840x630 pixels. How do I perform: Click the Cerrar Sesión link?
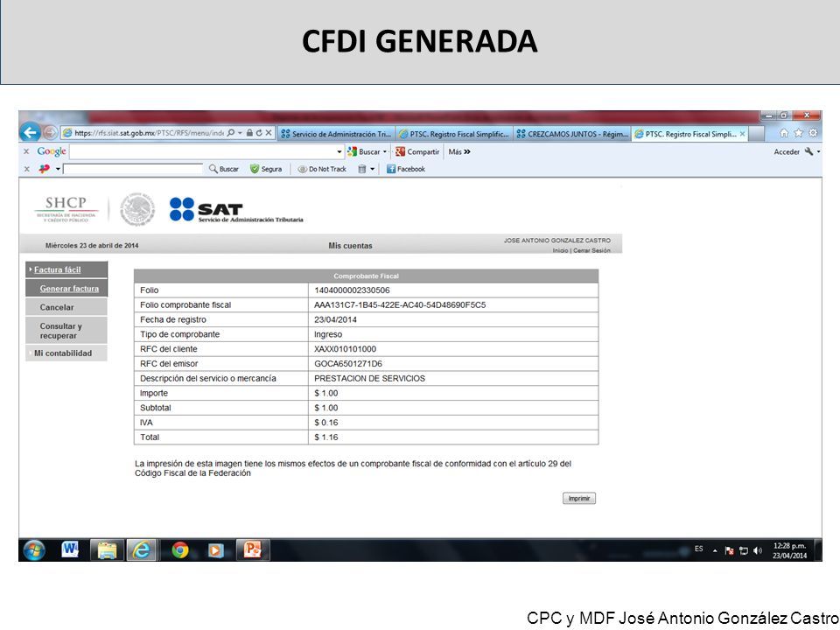(x=591, y=250)
